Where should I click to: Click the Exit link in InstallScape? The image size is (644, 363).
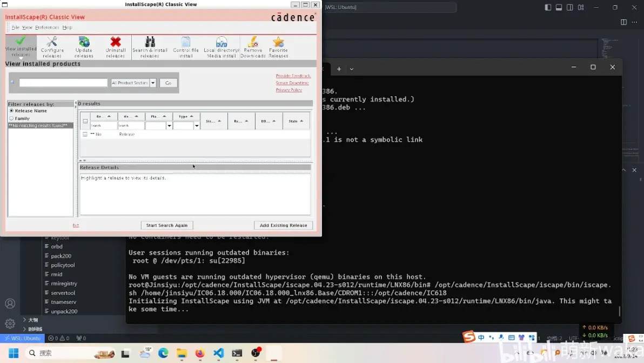(76, 225)
